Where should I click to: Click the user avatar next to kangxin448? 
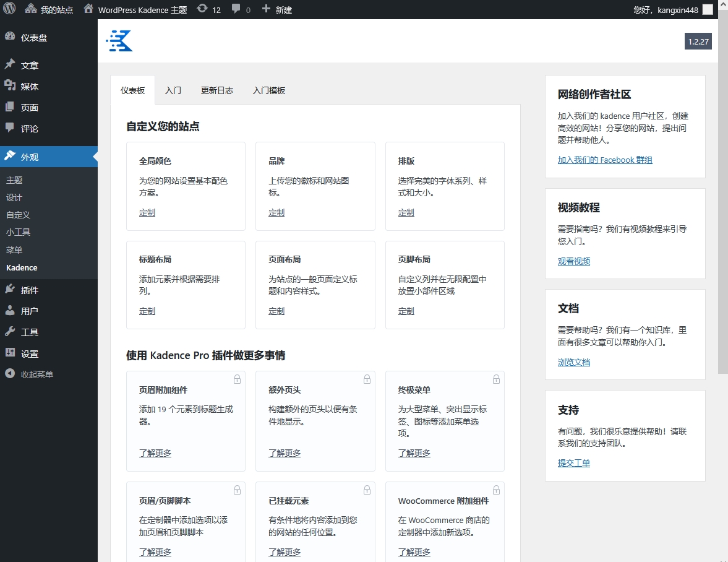click(708, 9)
